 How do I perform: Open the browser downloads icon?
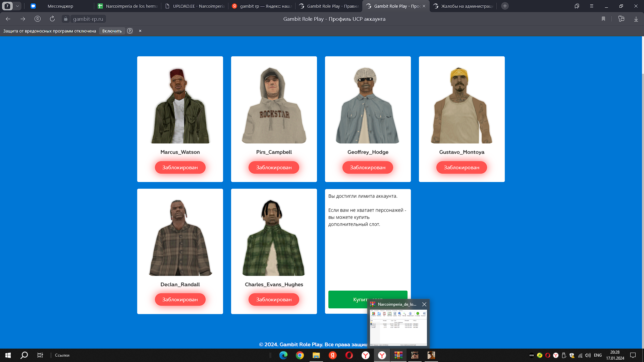pyautogui.click(x=636, y=19)
